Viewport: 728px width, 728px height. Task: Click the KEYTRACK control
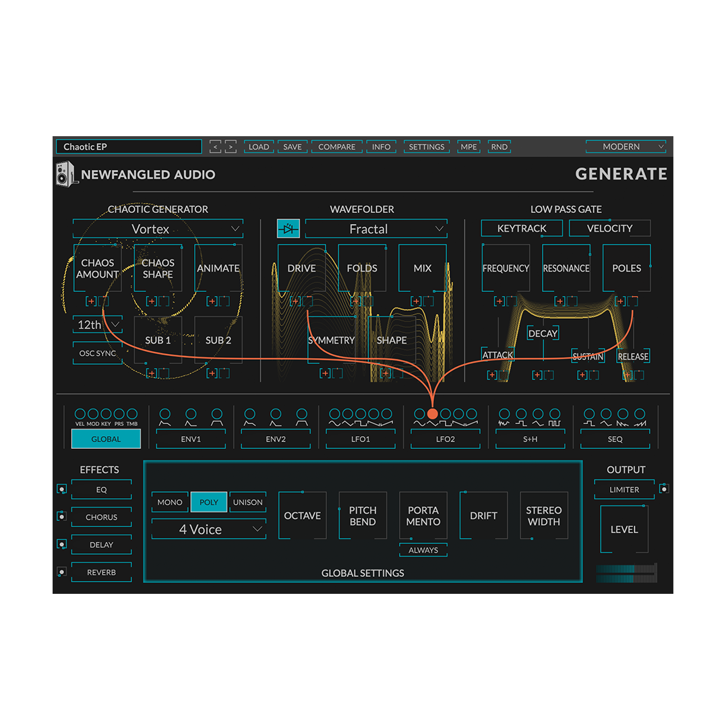[522, 229]
